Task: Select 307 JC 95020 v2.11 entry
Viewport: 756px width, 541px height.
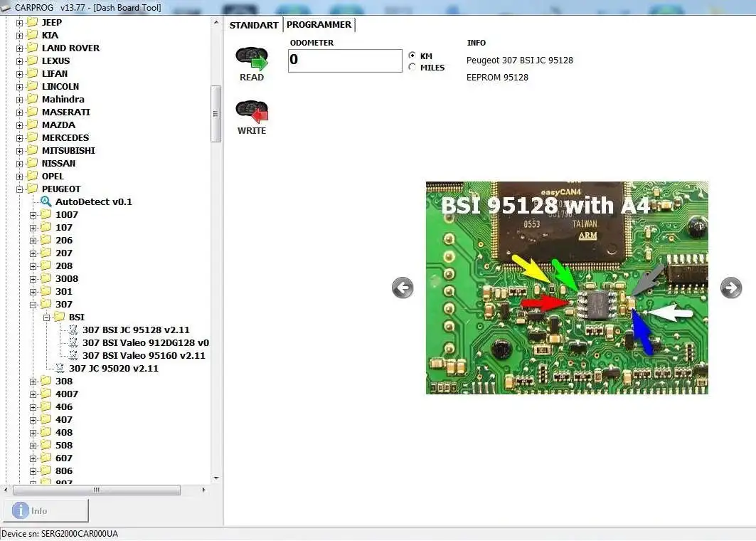Action: (113, 368)
